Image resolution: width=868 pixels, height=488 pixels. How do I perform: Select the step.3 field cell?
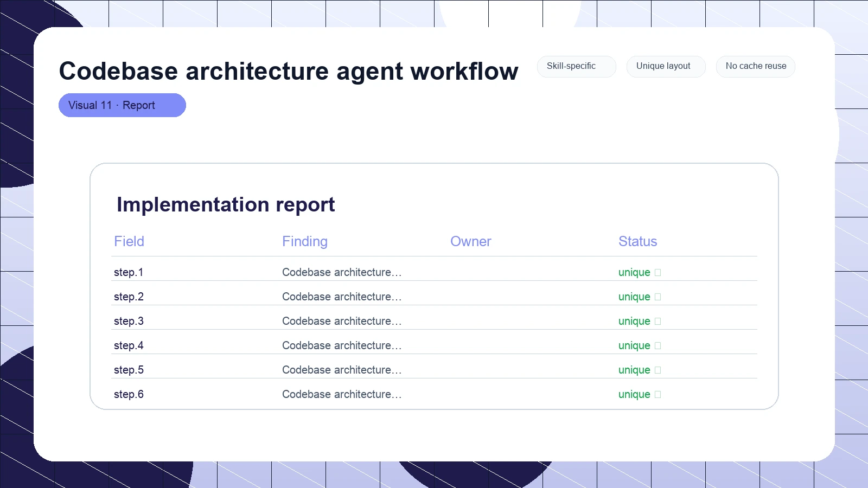(129, 321)
